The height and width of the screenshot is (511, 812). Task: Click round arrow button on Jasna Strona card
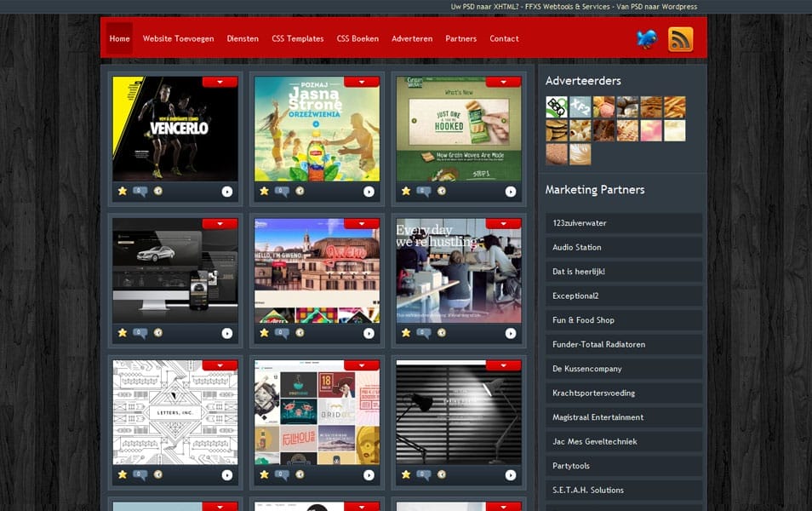[369, 192]
